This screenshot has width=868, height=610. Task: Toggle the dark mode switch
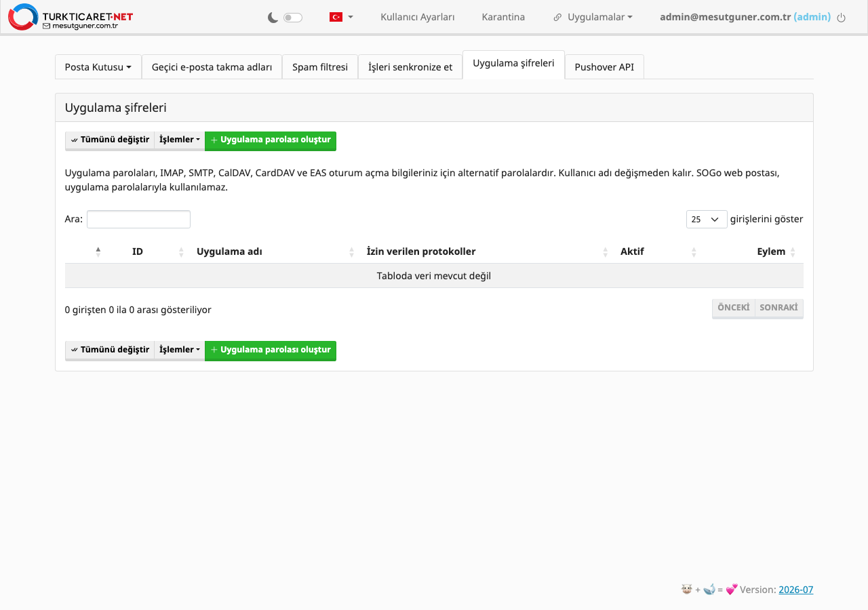[293, 18]
